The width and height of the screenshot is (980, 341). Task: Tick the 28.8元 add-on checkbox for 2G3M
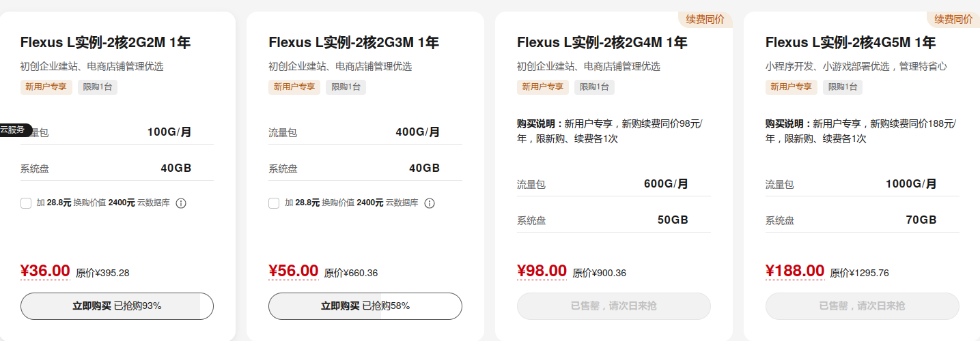[274, 203]
